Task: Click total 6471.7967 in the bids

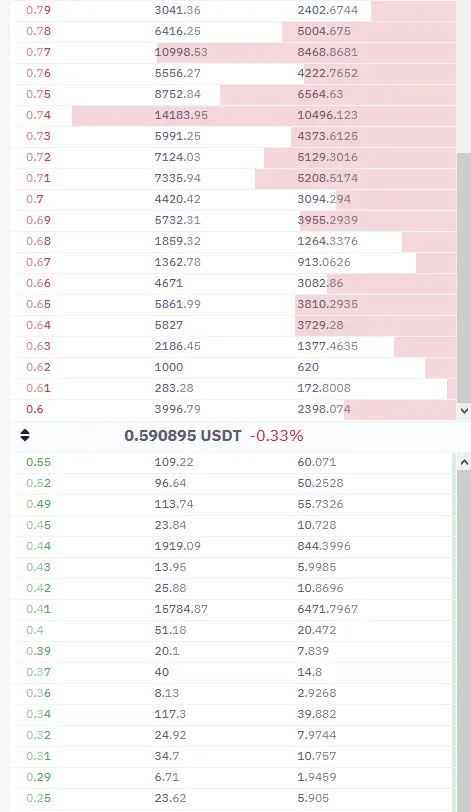Action: click(x=327, y=609)
